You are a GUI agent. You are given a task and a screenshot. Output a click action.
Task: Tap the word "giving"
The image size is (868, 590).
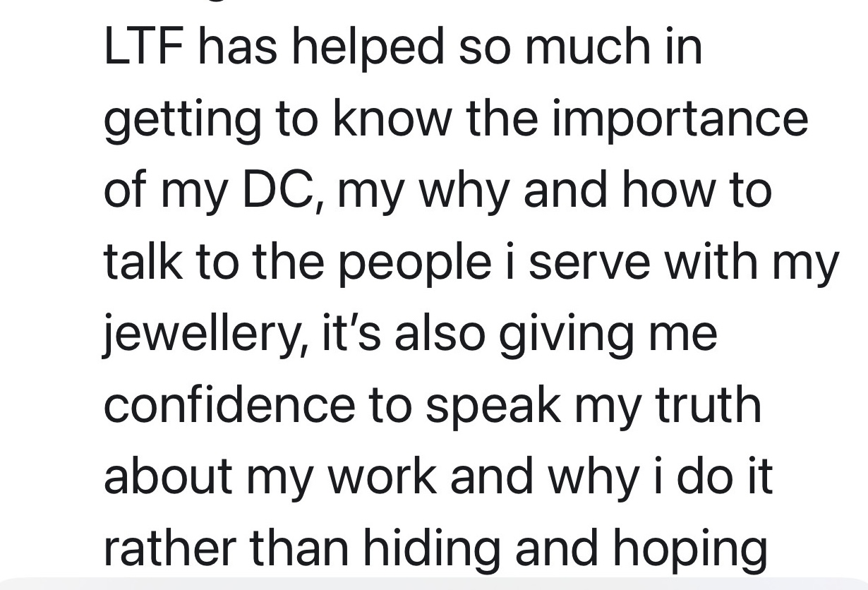pos(564,334)
